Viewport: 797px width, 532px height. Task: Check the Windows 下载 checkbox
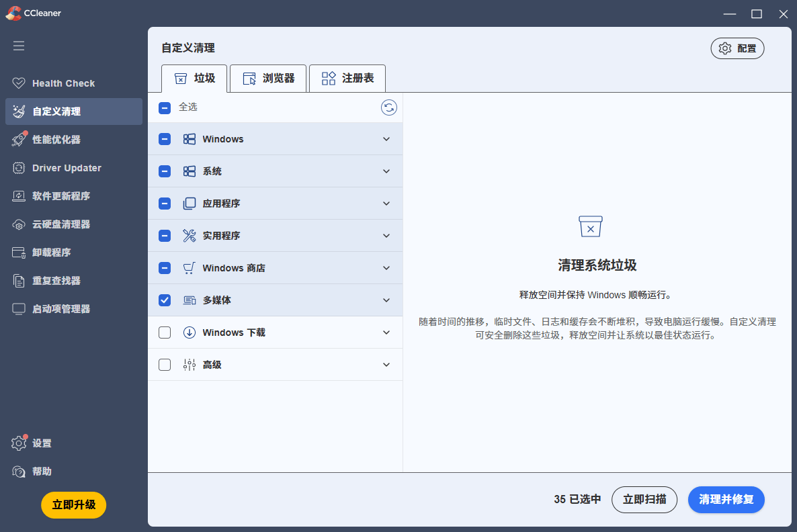point(165,332)
